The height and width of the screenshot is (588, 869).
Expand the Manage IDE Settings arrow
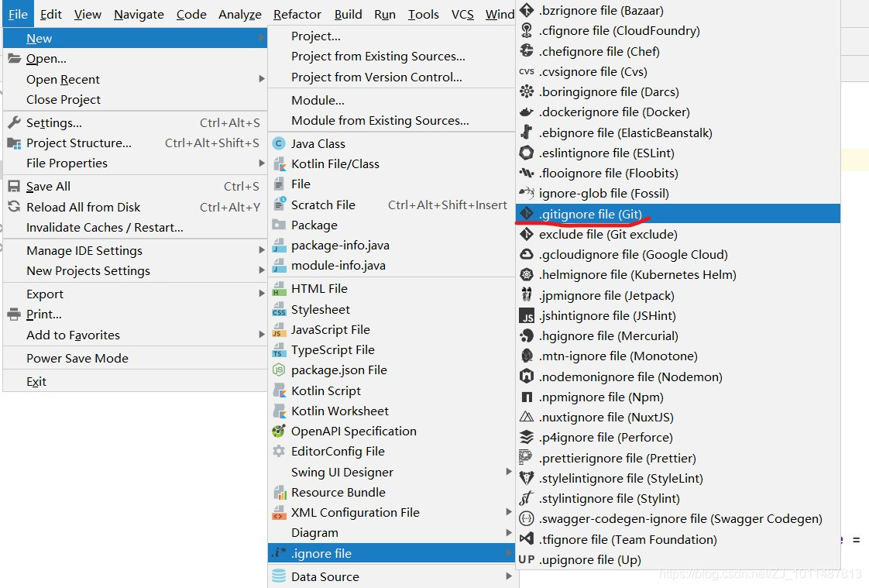pyautogui.click(x=262, y=250)
